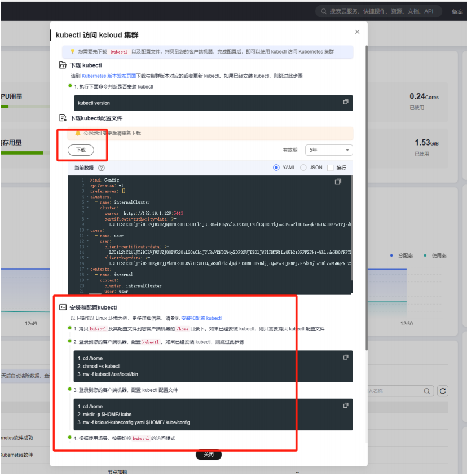Click the 'kind: Config' code line

tap(104, 180)
